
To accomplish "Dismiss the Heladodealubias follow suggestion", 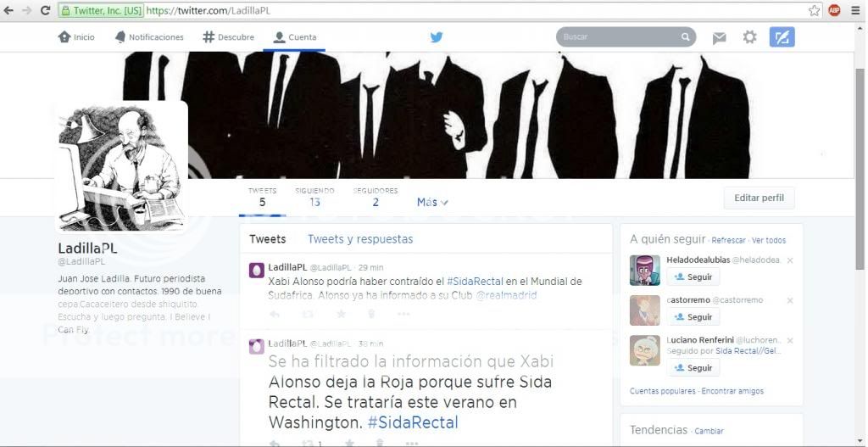I will [790, 260].
